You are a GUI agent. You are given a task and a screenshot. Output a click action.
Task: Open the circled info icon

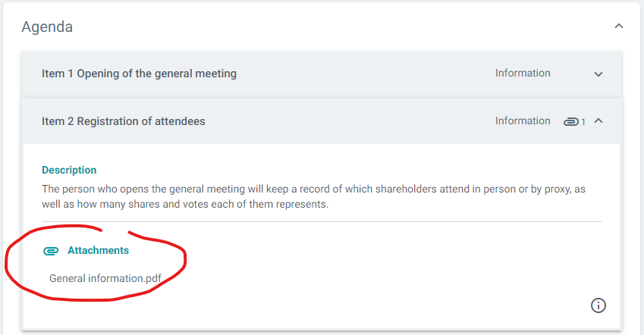click(598, 305)
